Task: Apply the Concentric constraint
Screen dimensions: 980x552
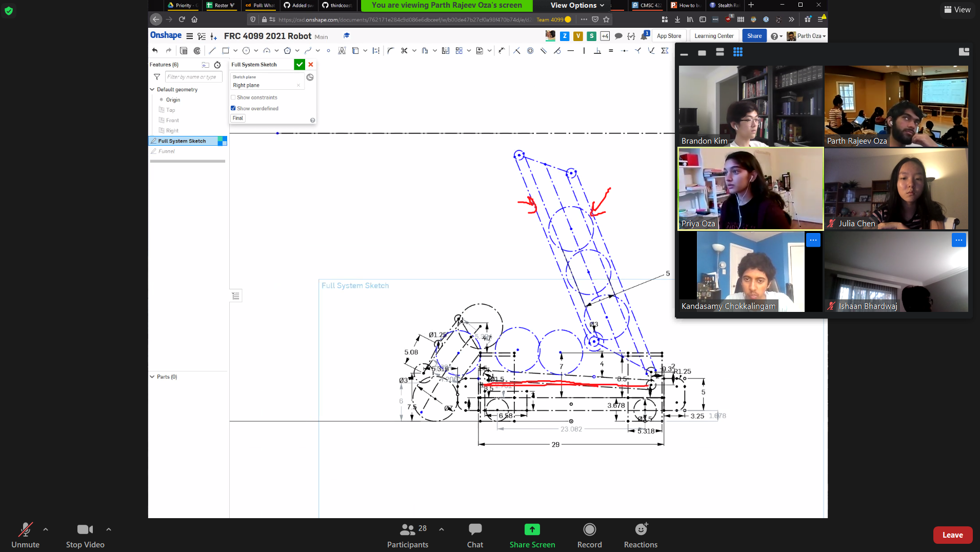Action: (x=530, y=51)
